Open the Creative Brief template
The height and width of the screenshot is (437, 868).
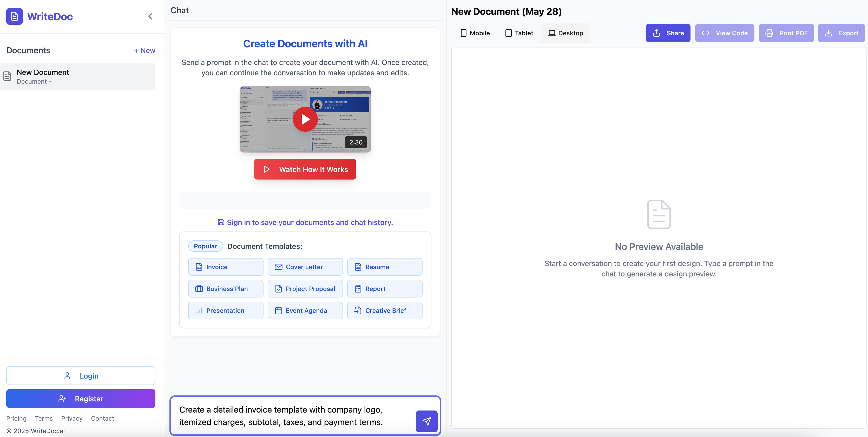click(384, 310)
